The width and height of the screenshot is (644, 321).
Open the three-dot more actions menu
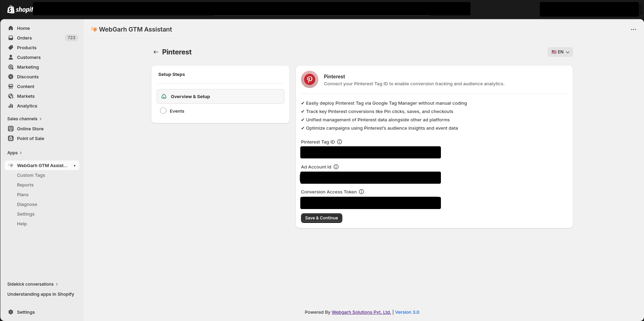click(634, 29)
